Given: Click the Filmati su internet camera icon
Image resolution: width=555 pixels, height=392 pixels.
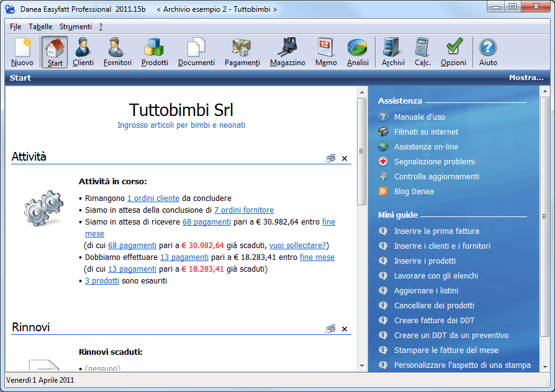Looking at the screenshot, I should [383, 131].
